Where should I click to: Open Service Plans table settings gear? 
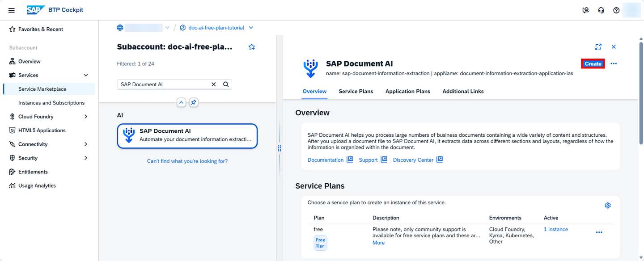pos(608,206)
